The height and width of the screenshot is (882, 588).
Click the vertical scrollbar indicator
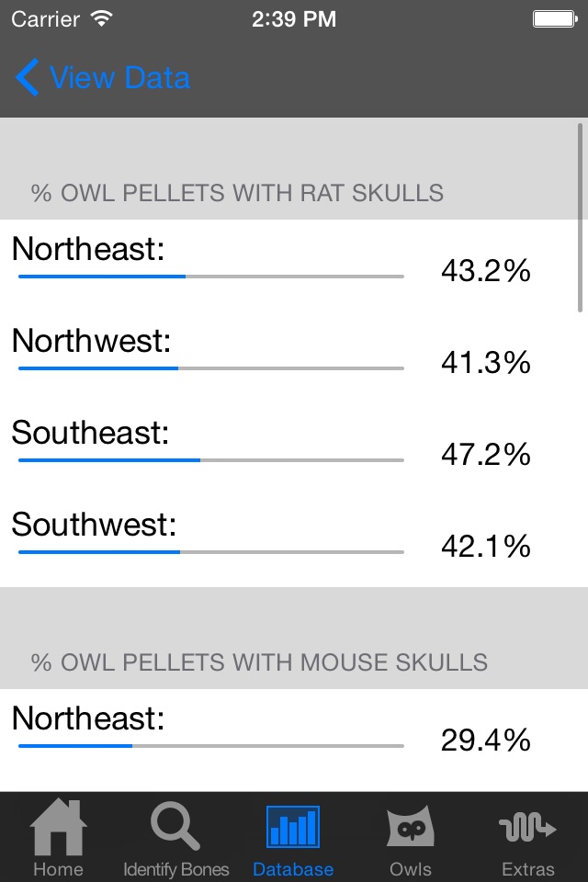tap(580, 219)
